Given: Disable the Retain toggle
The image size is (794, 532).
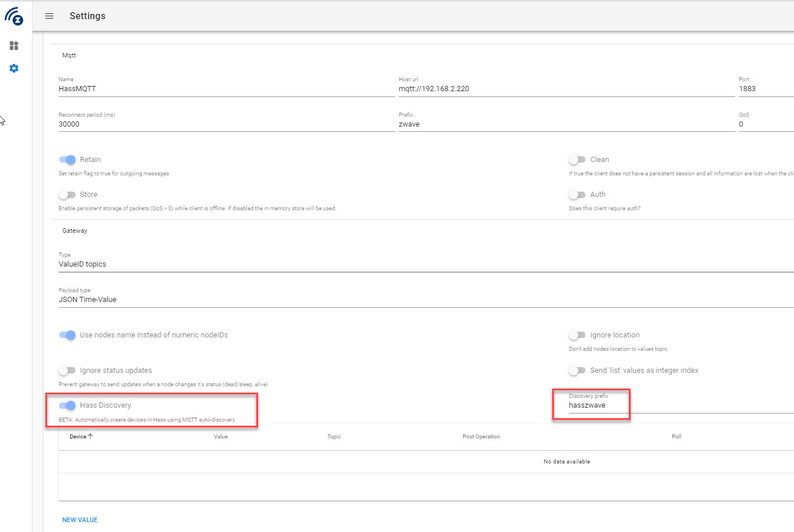Looking at the screenshot, I should coord(67,159).
